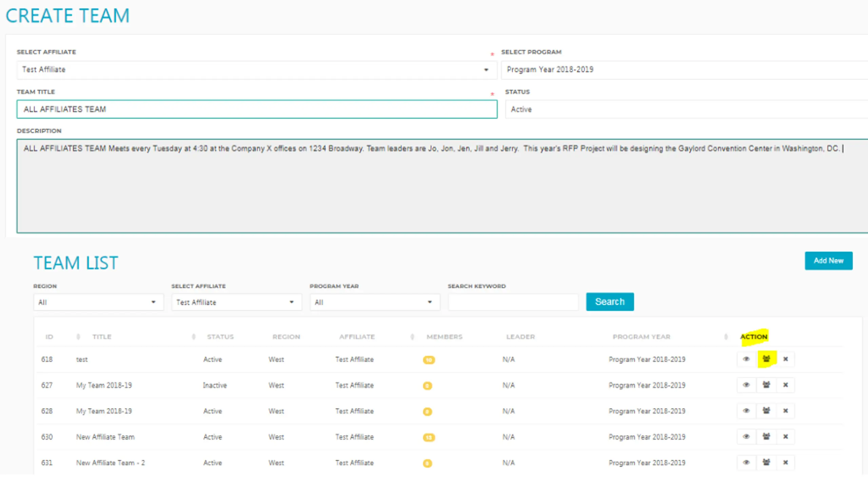Click 'Inactive' status in row 627
This screenshot has width=868, height=488.
pos(215,385)
